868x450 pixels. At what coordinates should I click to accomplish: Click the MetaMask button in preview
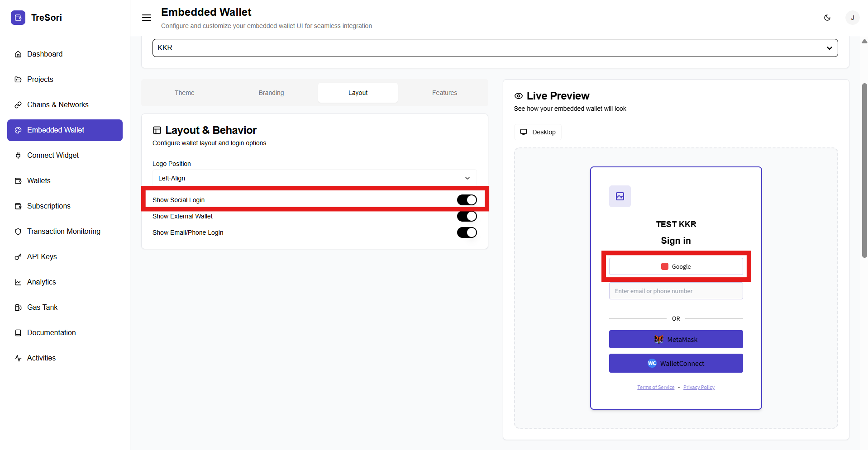(676, 339)
